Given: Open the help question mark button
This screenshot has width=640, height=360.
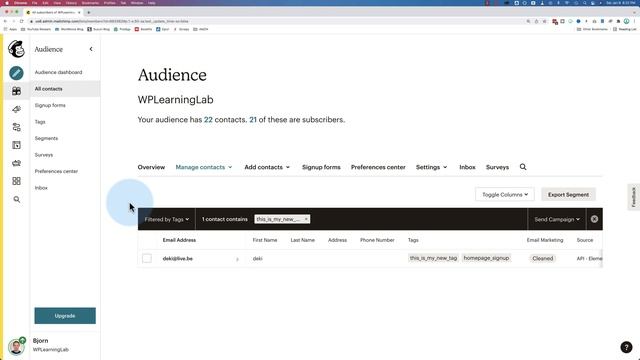Looking at the screenshot, I should pos(626,347).
